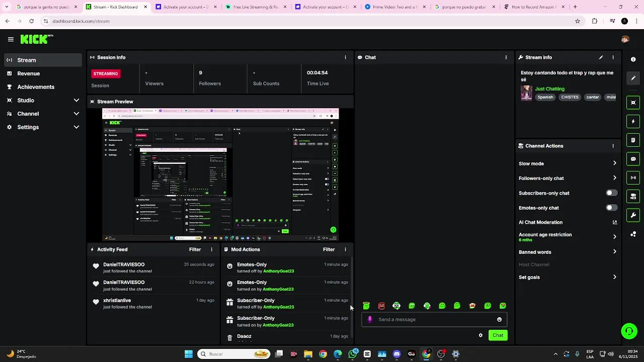
Task: Toggle Subscribers-only chat switch
Action: [611, 193]
